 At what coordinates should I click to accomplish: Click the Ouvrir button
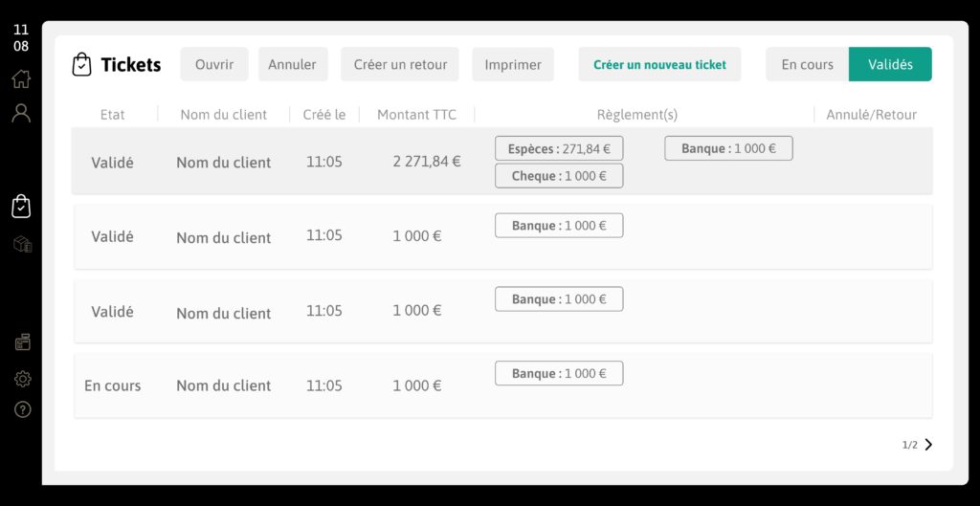[214, 64]
